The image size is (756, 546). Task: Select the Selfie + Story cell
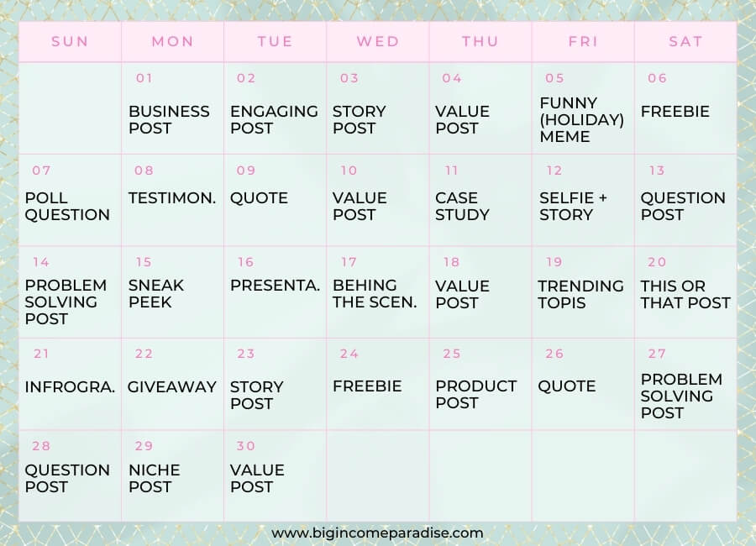point(573,206)
